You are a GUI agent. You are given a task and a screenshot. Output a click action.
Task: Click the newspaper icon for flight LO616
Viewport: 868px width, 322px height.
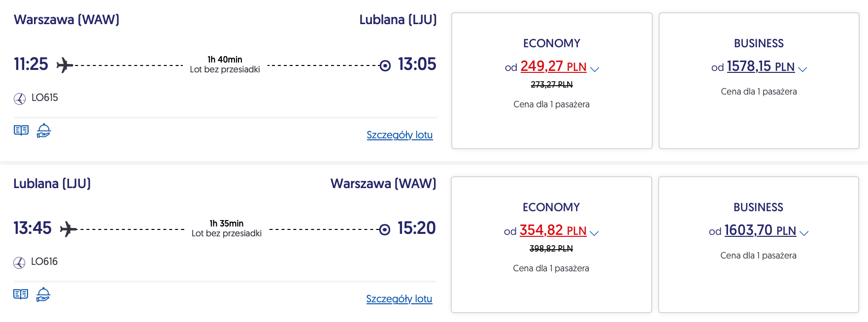coord(21,294)
